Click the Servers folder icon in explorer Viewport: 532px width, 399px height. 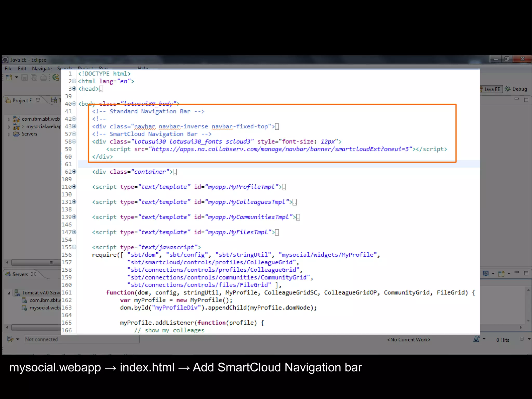tap(16, 134)
